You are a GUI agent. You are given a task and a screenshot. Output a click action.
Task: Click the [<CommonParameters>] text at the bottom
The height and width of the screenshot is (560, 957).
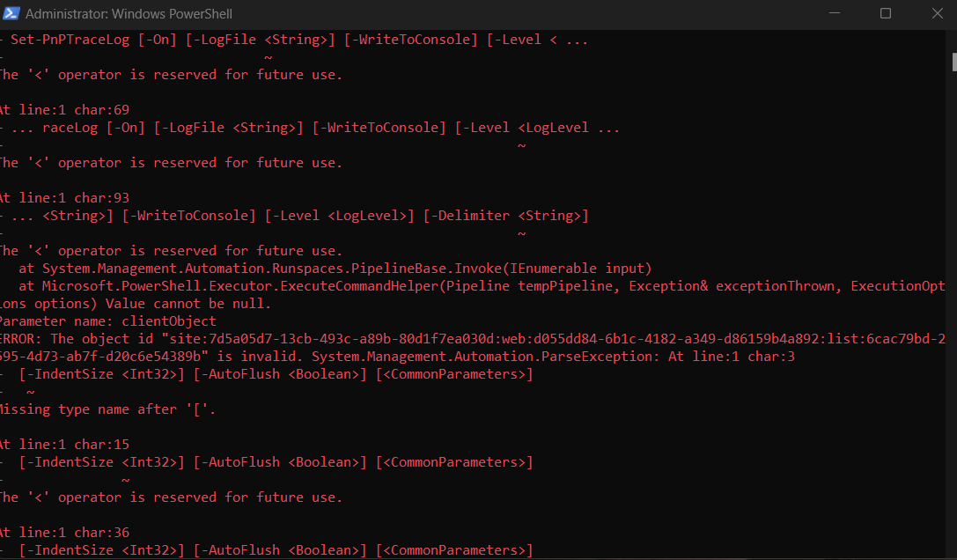click(x=453, y=549)
